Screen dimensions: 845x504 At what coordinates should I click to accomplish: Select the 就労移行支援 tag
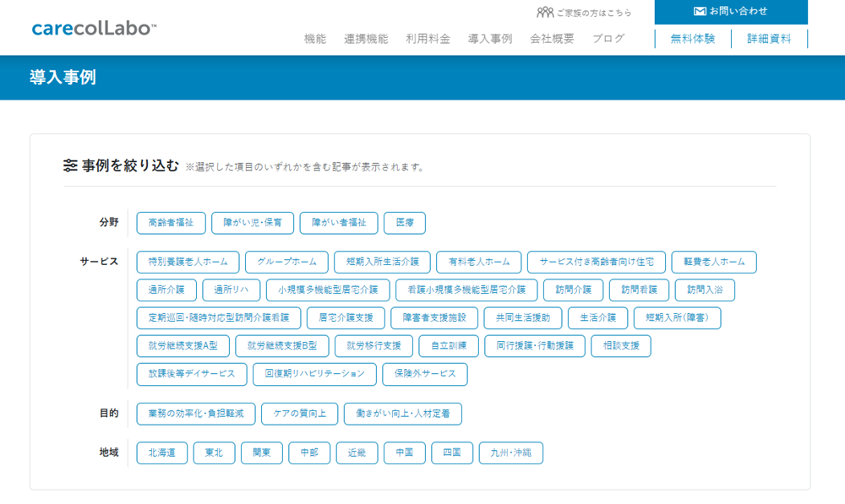(x=374, y=346)
